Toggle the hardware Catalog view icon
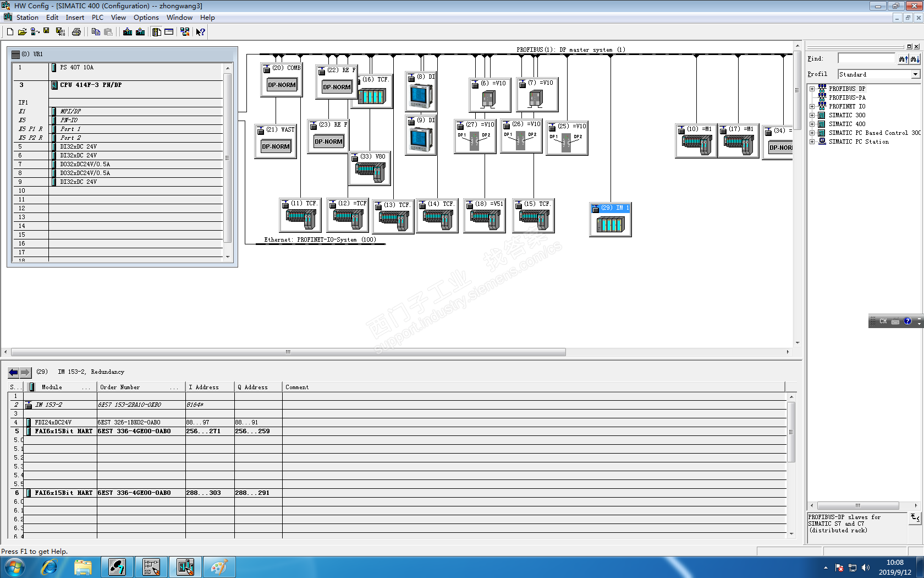This screenshot has width=924, height=578. [x=156, y=32]
